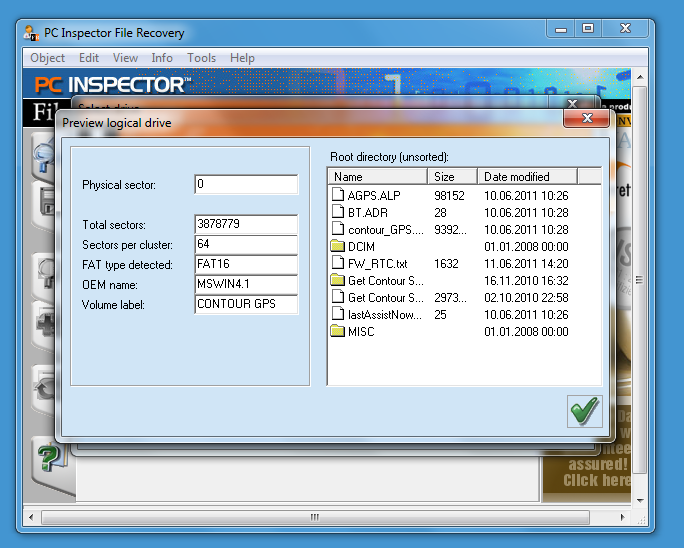Image resolution: width=684 pixels, height=548 pixels.
Task: Sort list by Date modified header
Action: tap(527, 177)
